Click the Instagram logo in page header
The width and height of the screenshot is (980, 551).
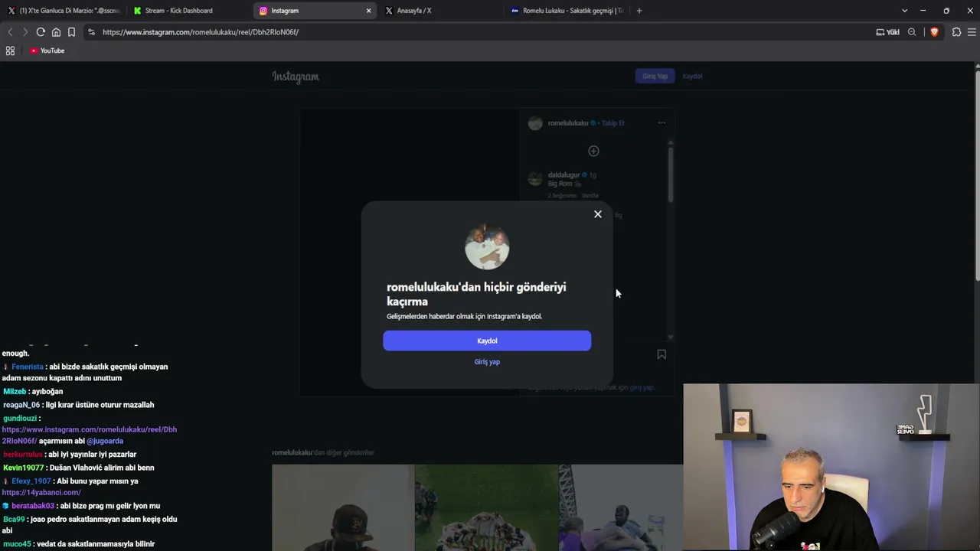296,77
